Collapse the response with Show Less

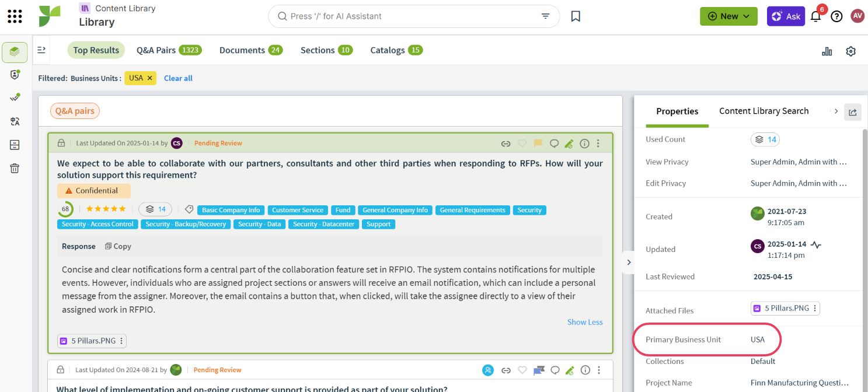point(585,322)
